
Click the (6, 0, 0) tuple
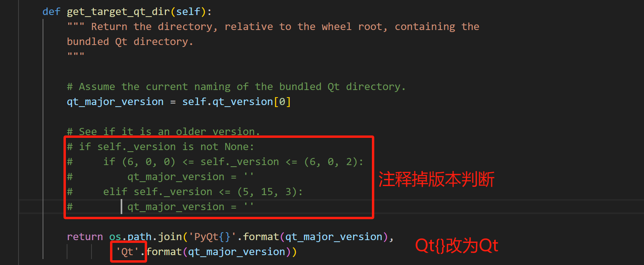coord(149,162)
